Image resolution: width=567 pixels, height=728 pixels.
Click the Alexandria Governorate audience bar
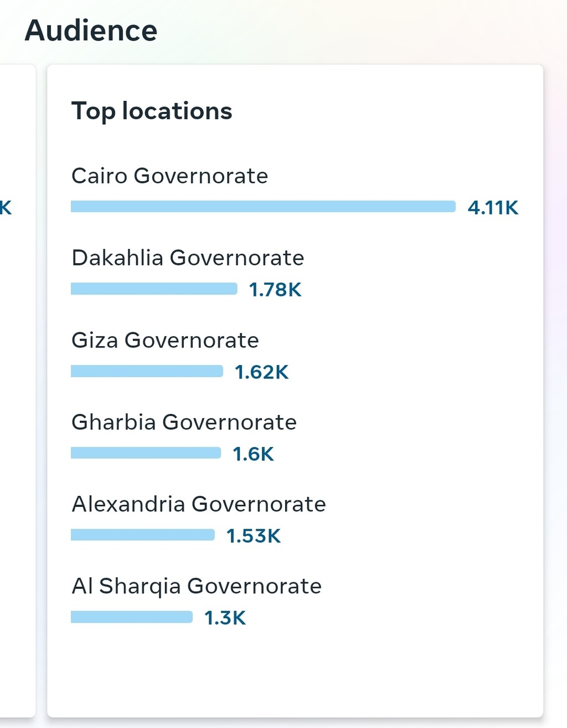143,535
